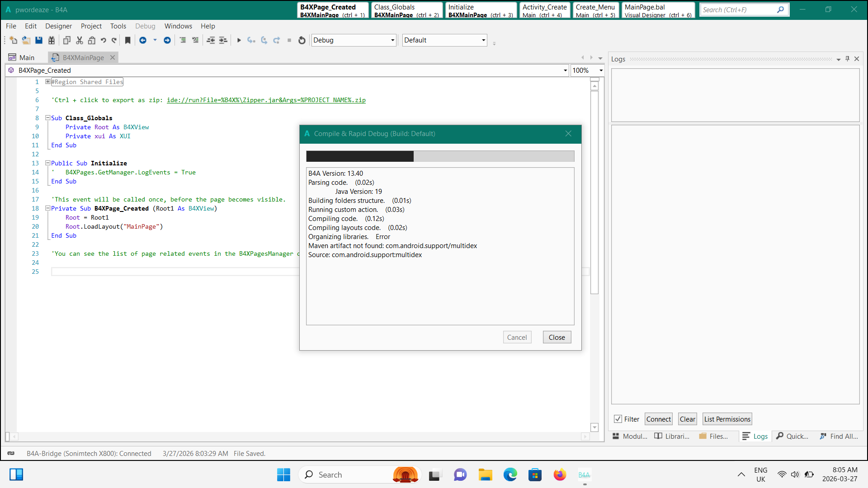Click the Undo arrow toolbar icon

(x=104, y=40)
